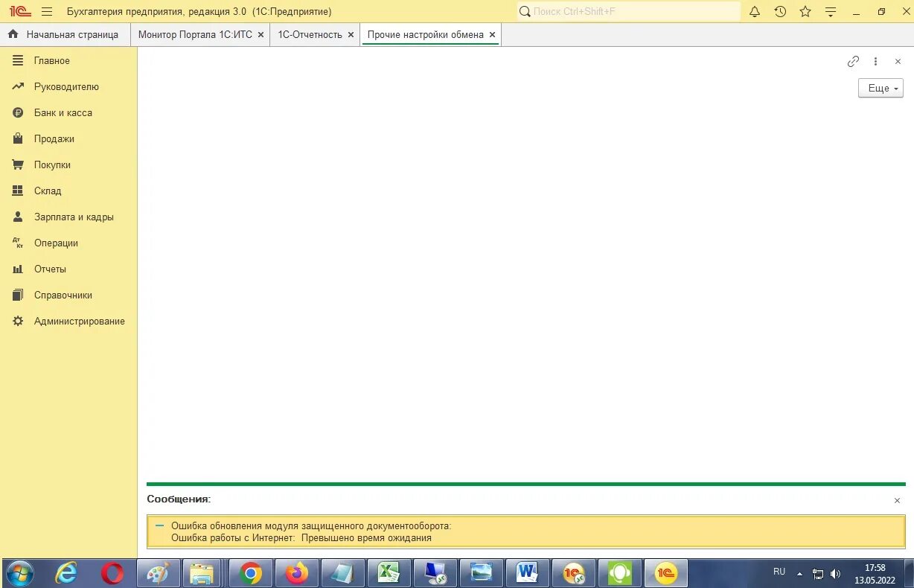914x588 pixels.
Task: Open volume speaker tray icon
Action: pos(835,574)
